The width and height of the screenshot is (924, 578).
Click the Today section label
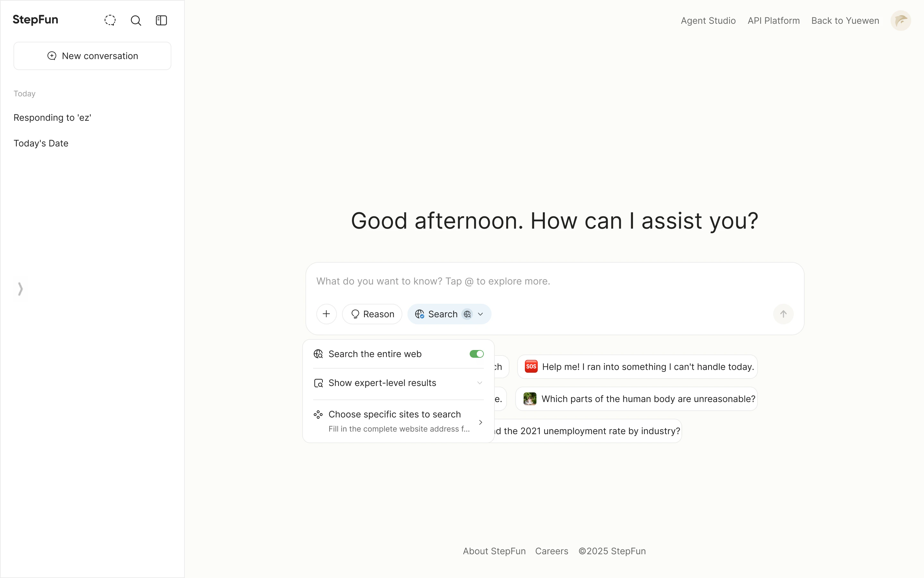coord(24,94)
